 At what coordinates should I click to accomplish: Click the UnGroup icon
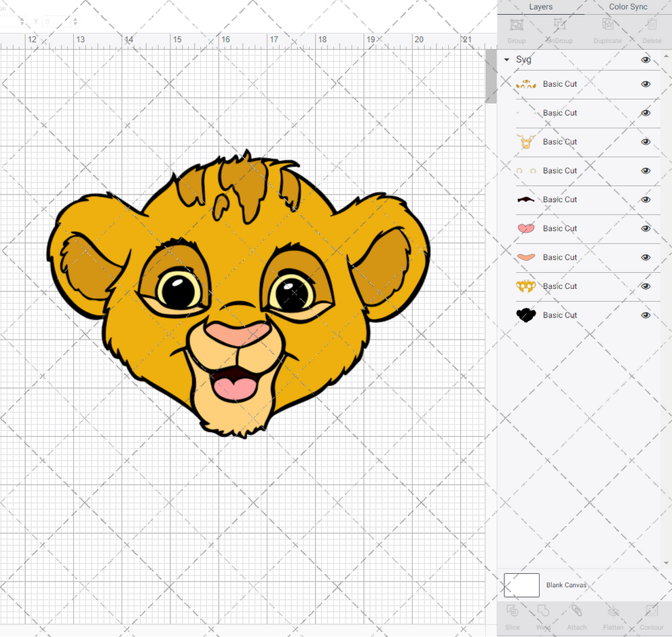tap(559, 29)
